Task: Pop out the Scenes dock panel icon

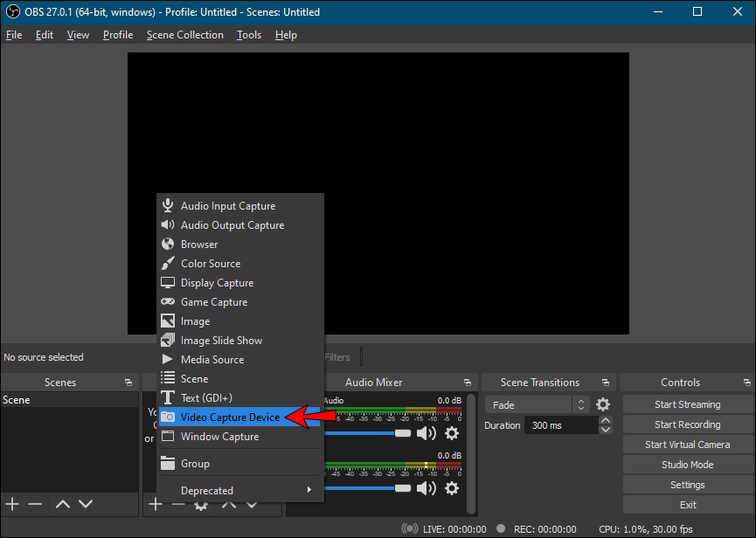Action: pyautogui.click(x=128, y=383)
